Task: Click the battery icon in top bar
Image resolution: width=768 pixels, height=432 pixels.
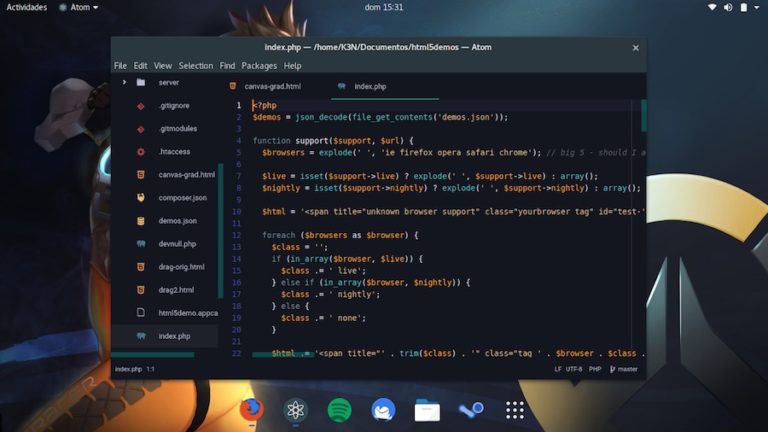Action: click(744, 7)
